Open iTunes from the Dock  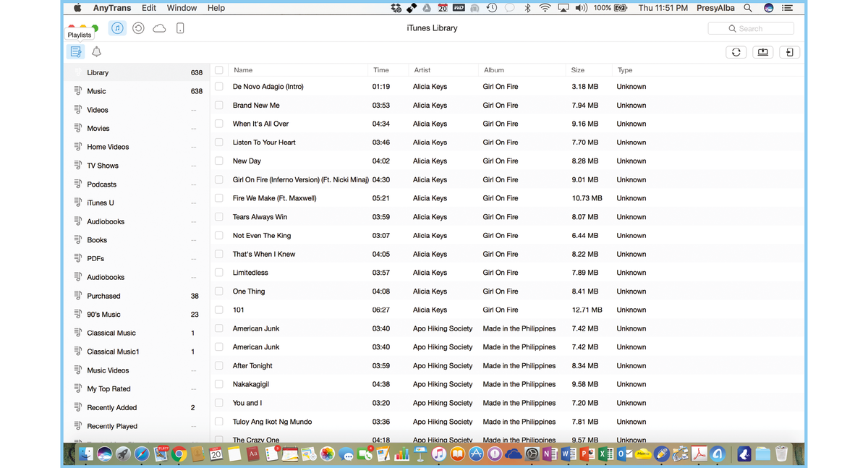pos(439,454)
